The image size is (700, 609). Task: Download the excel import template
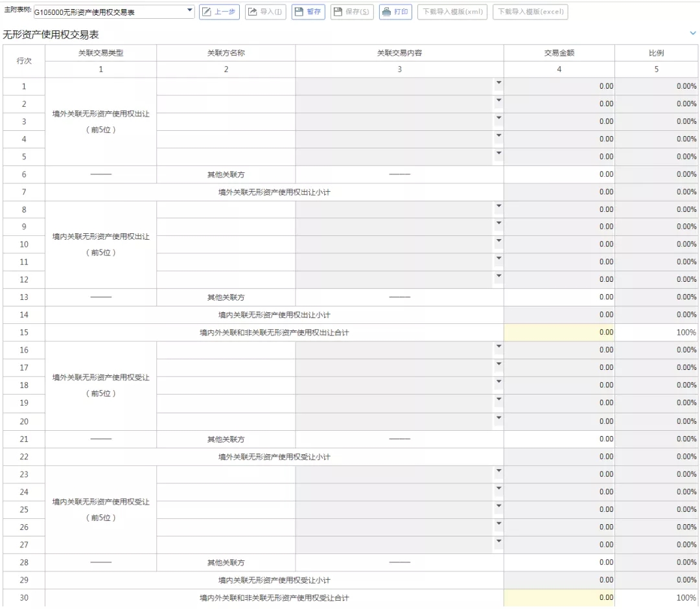pyautogui.click(x=530, y=12)
